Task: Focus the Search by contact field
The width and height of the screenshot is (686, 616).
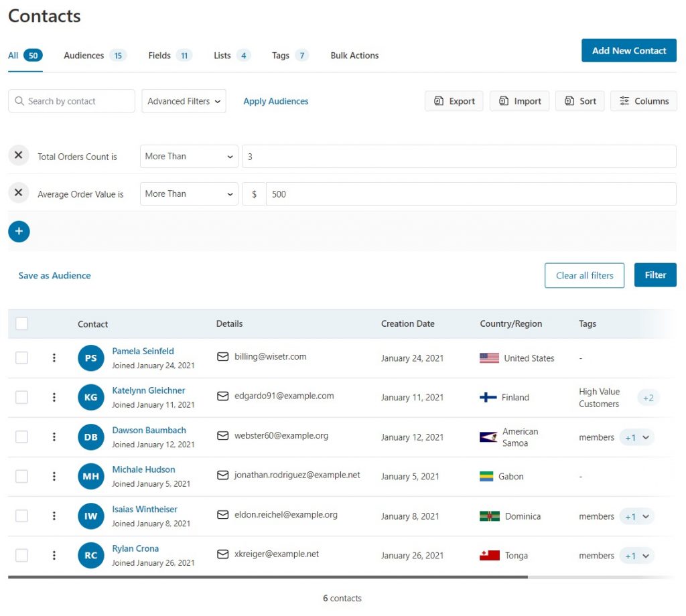Action: click(72, 101)
